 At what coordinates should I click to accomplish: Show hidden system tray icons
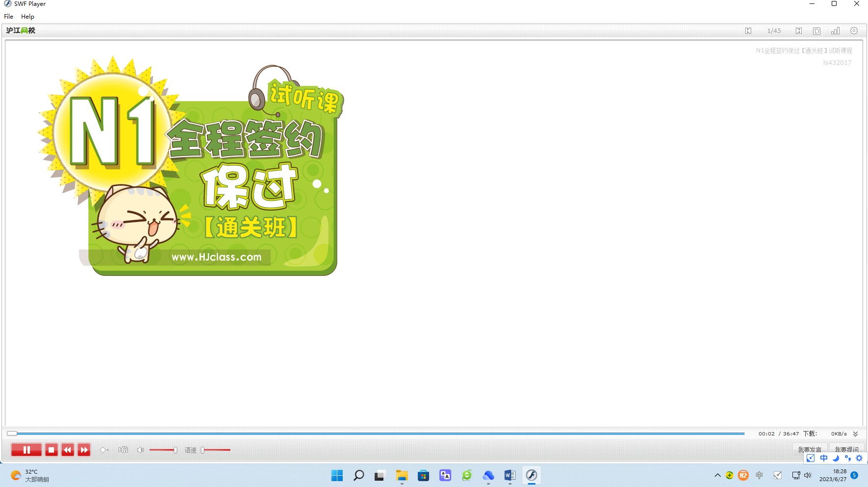pyautogui.click(x=717, y=475)
